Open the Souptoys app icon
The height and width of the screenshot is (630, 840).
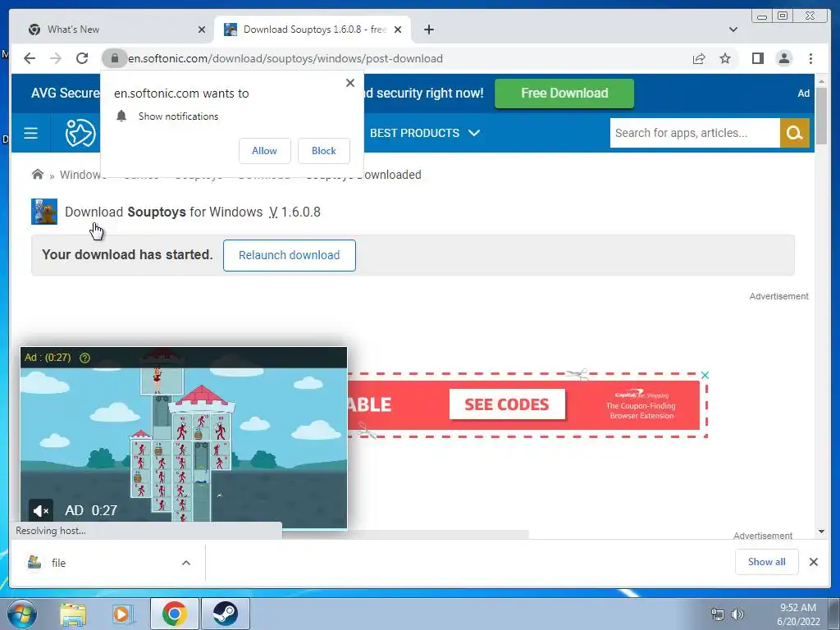pos(44,212)
